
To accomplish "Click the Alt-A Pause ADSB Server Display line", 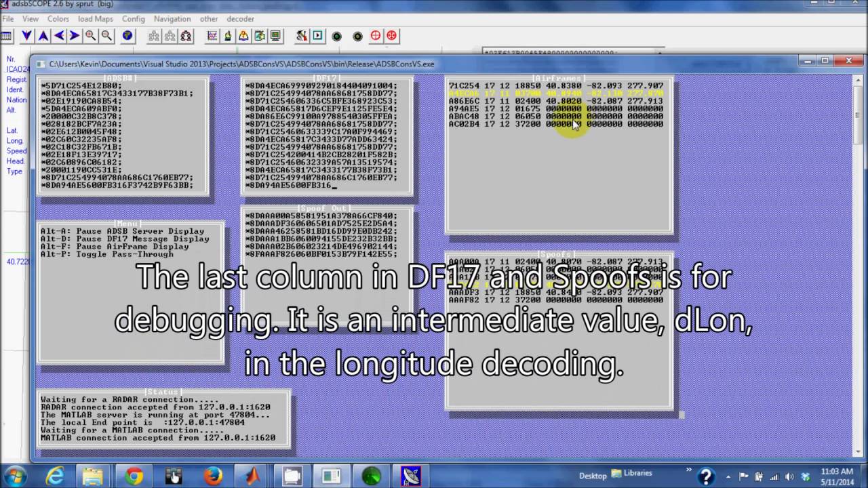I will (x=122, y=231).
